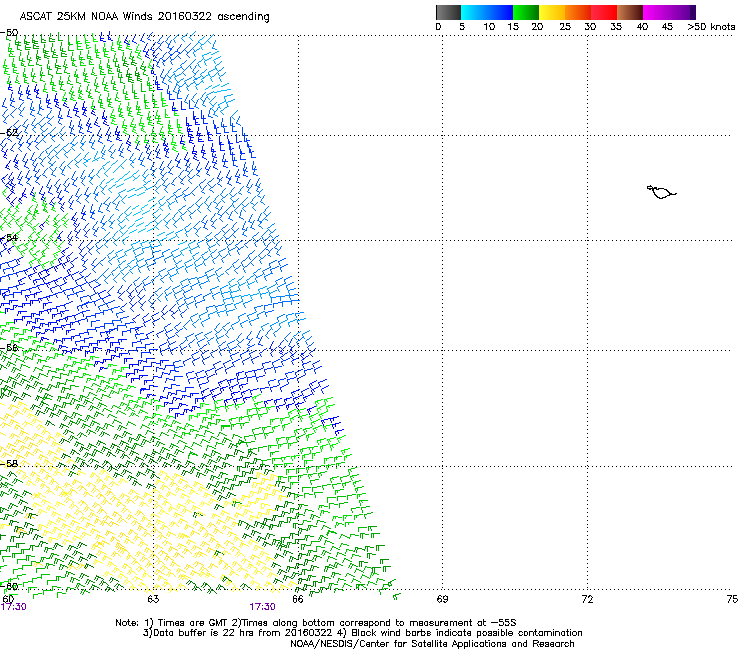This screenshot has height=650, width=740.
Task: Click the latitude label -50
Action: pos(9,33)
